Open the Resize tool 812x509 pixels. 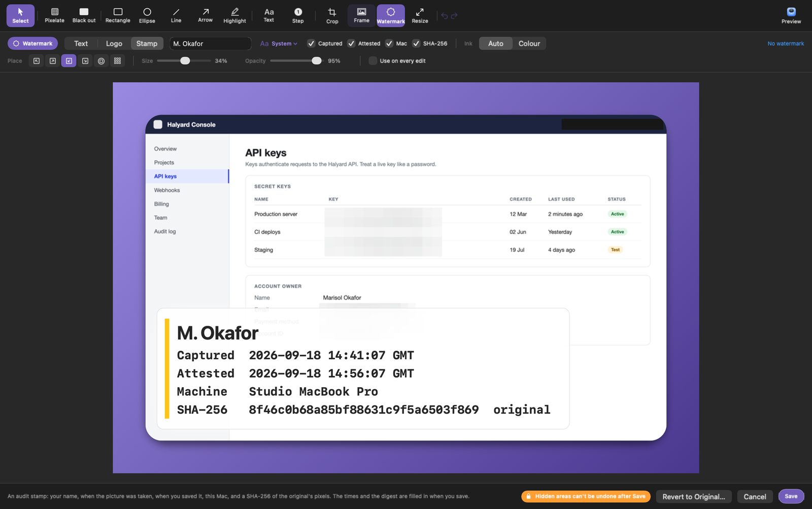(x=420, y=15)
